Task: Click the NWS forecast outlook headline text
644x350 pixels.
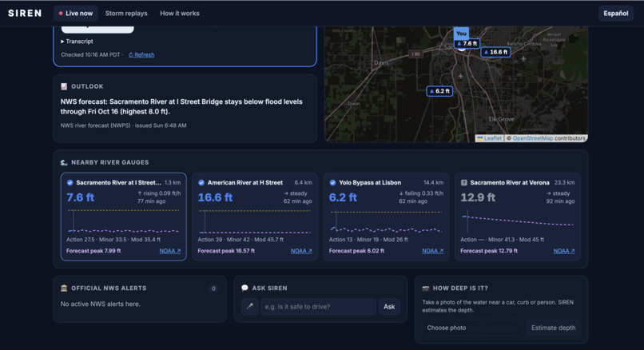Action: point(181,106)
